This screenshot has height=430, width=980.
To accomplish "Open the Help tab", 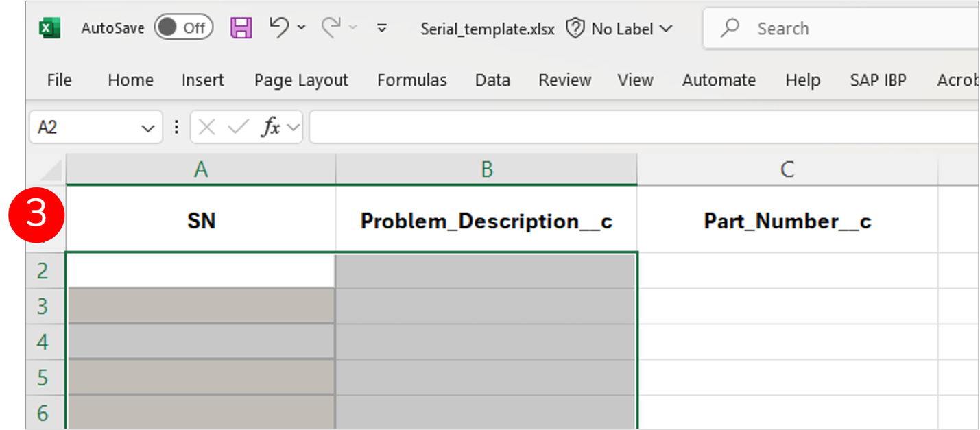I will pos(802,80).
